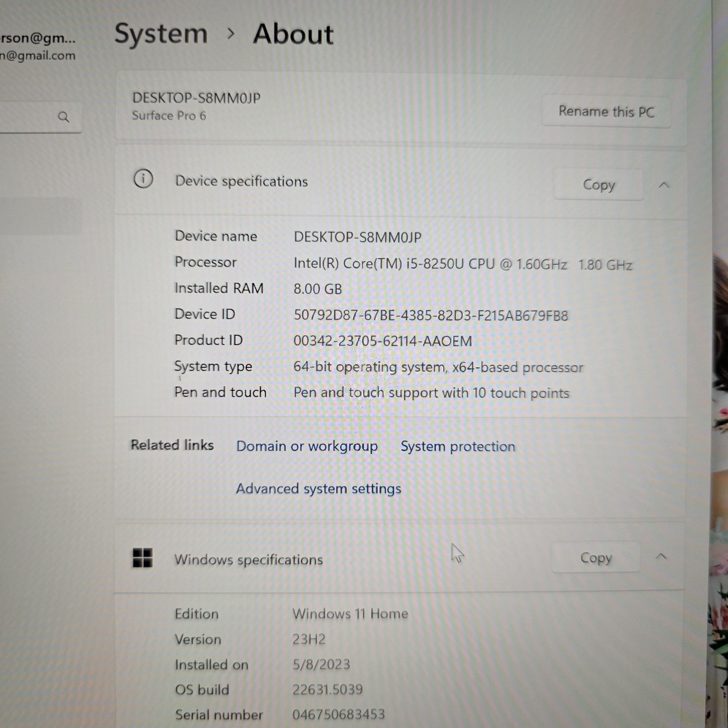Viewport: 728px width, 728px height.
Task: Select Device name value DESKTOP-S8MM0JP
Action: (358, 237)
